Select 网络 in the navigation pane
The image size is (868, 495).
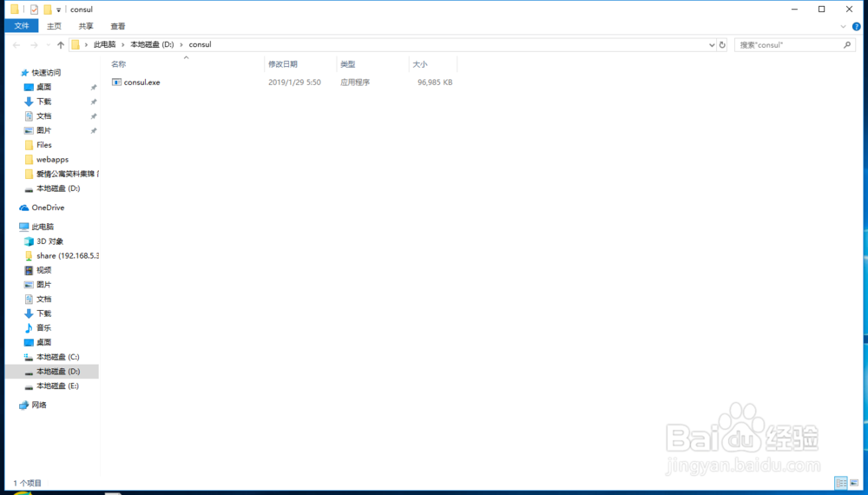point(39,405)
